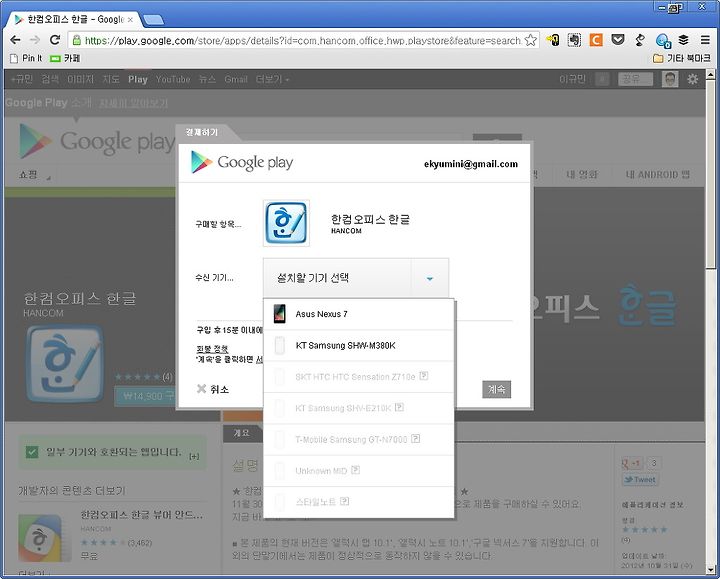Click the vertical scrollbar thumb

pyautogui.click(x=711, y=173)
